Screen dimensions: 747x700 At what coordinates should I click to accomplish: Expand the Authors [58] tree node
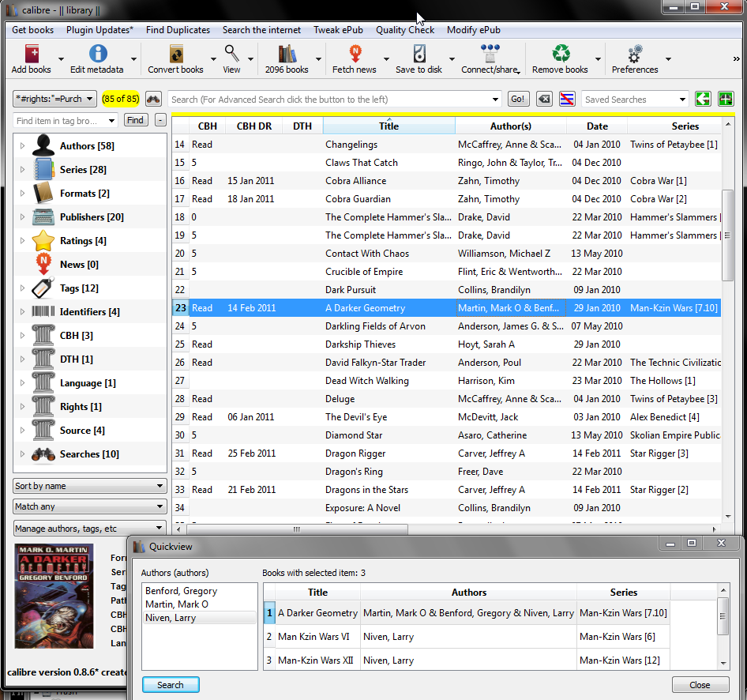pyautogui.click(x=22, y=145)
